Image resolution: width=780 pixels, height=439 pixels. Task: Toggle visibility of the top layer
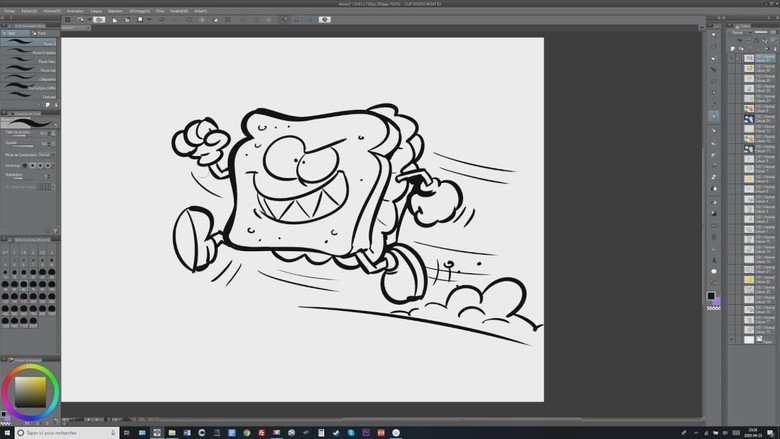point(733,57)
